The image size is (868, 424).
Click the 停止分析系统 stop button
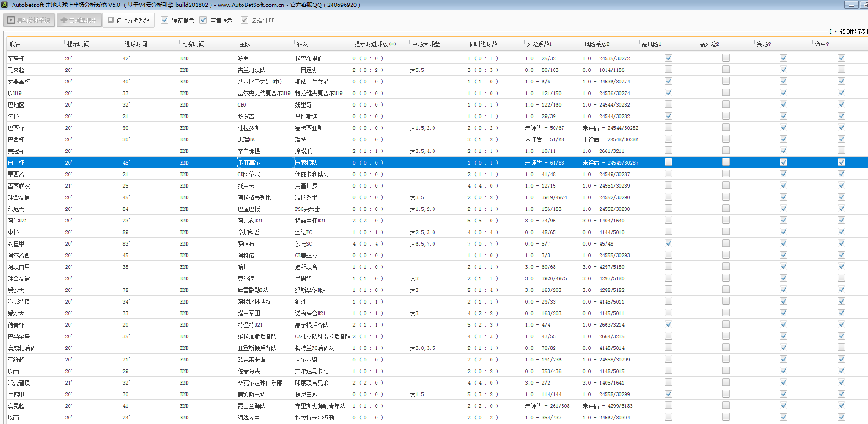pyautogui.click(x=128, y=20)
